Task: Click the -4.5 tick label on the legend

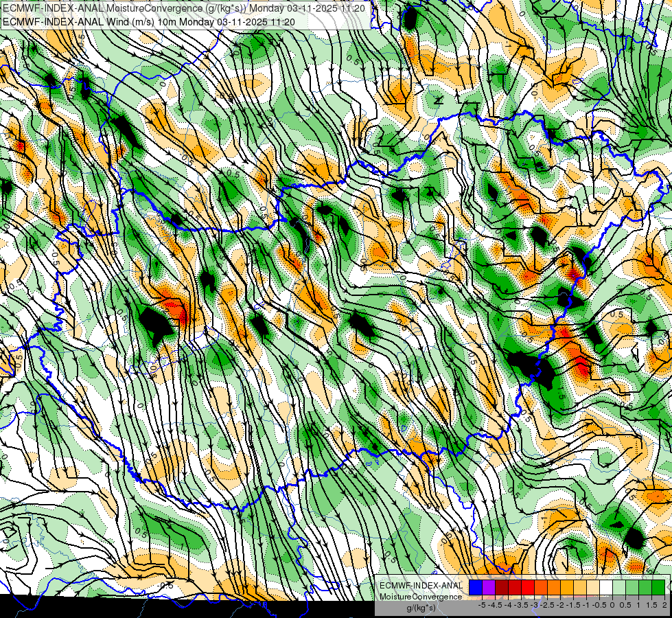Action: [x=495, y=605]
